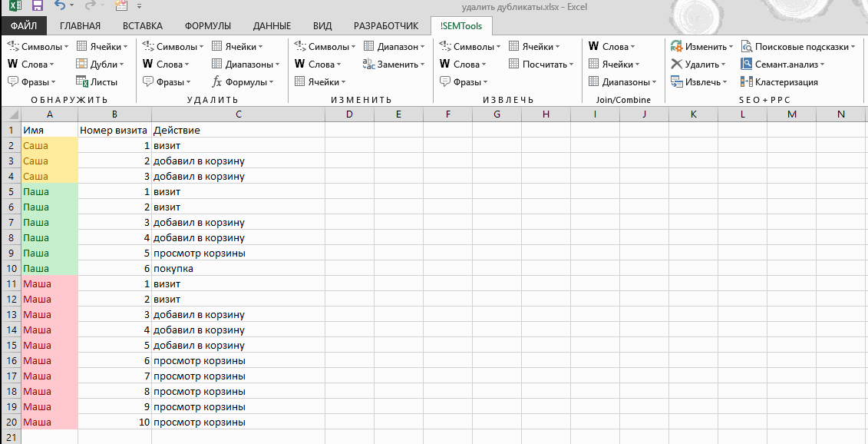Select row 10 header
Viewport: 868px width, 444px height.
coord(11,269)
